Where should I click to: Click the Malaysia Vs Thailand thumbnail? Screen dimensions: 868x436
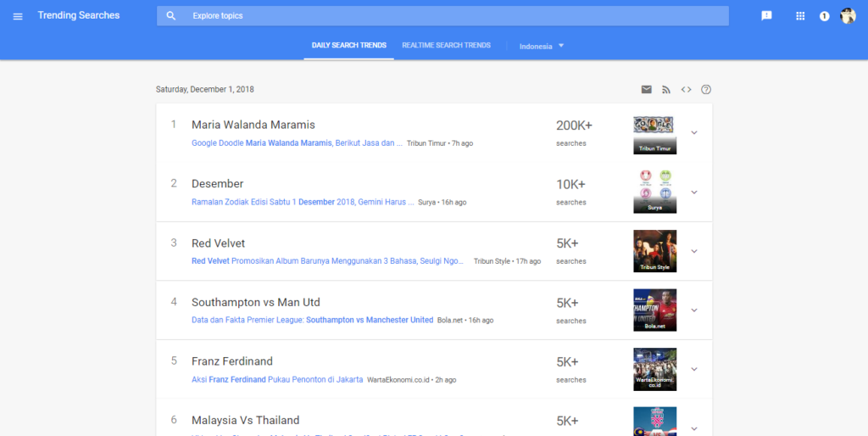pos(655,422)
